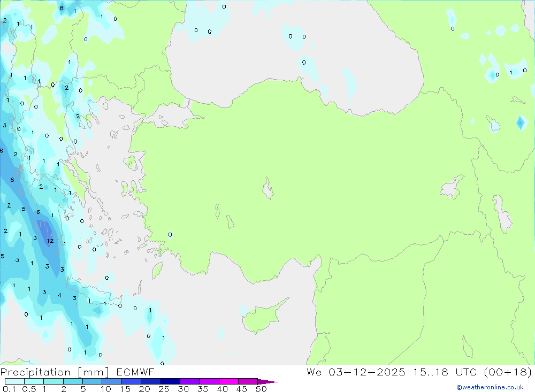Click the '4' precipitation value on the map
The width and height of the screenshot is (535, 392).
(59, 295)
